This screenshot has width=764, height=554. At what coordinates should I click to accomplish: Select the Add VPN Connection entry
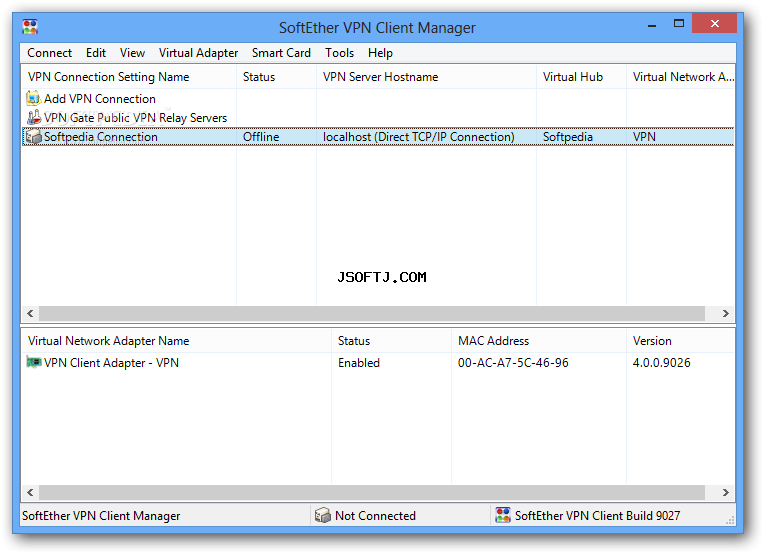99,99
